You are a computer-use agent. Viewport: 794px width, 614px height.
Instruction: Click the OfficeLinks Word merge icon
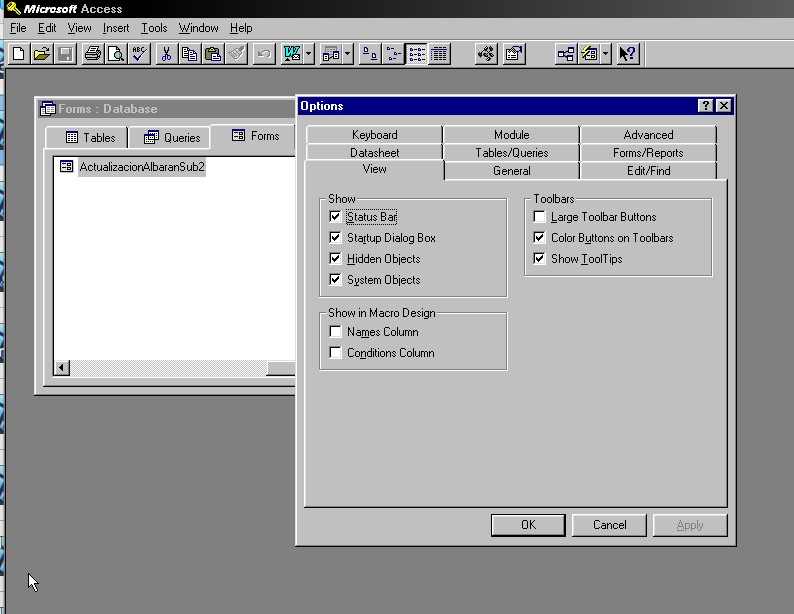tap(292, 54)
